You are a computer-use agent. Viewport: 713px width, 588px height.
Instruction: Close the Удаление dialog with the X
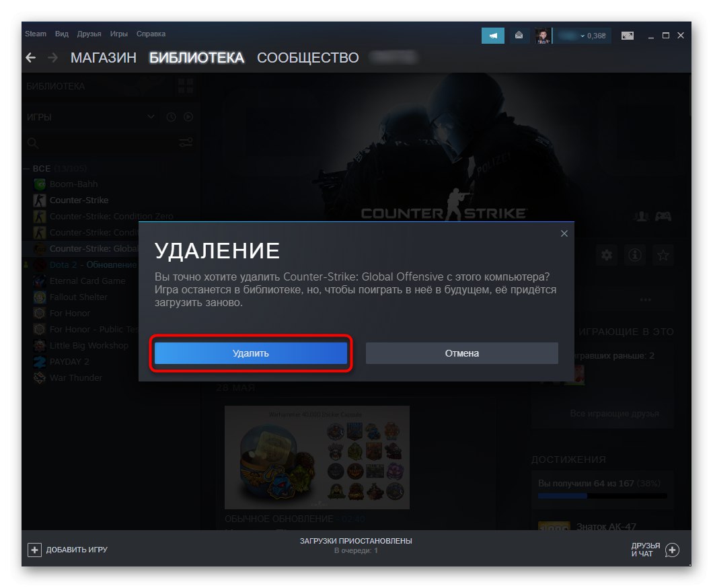point(564,233)
